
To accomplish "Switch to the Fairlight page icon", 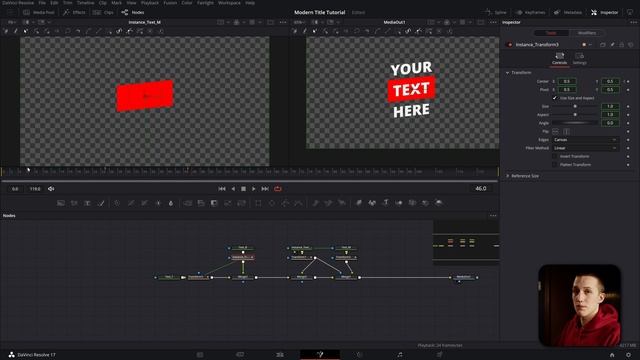I will point(400,355).
